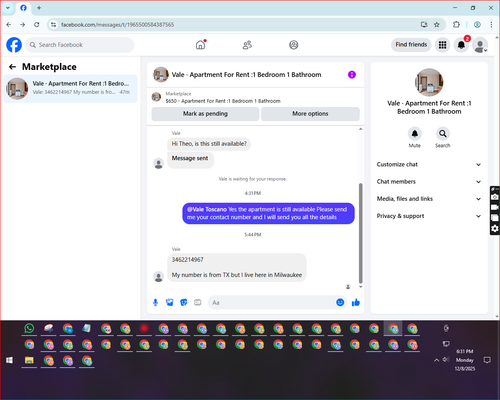
Task: Click the browser address bar
Action: point(233,25)
